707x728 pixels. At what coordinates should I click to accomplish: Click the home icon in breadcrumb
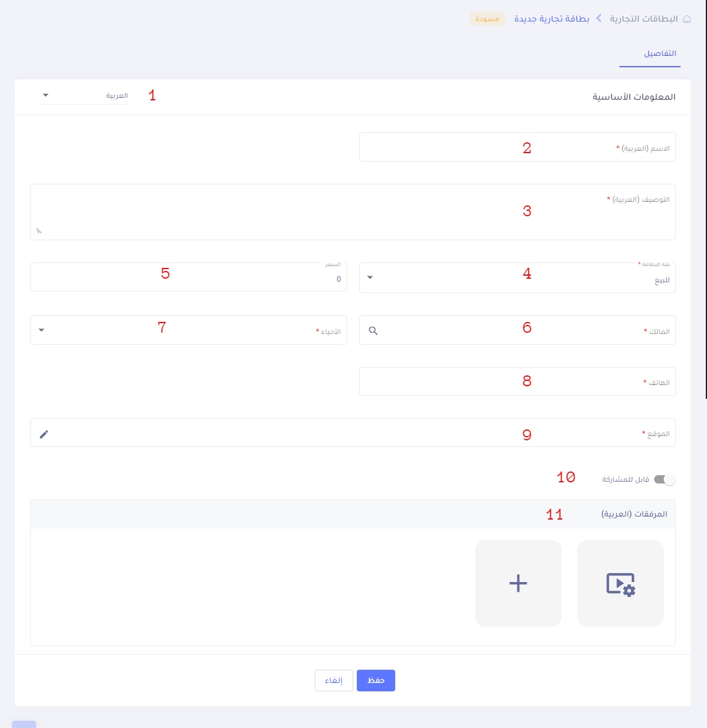(x=687, y=19)
